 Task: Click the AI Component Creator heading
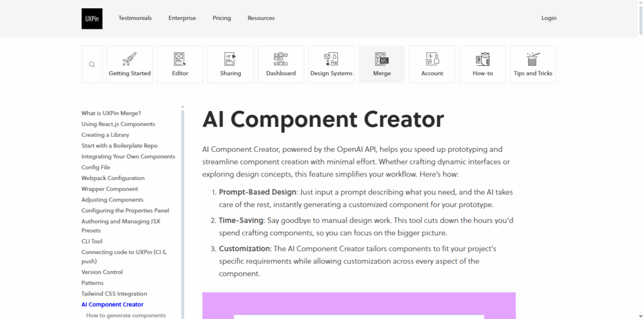click(323, 119)
